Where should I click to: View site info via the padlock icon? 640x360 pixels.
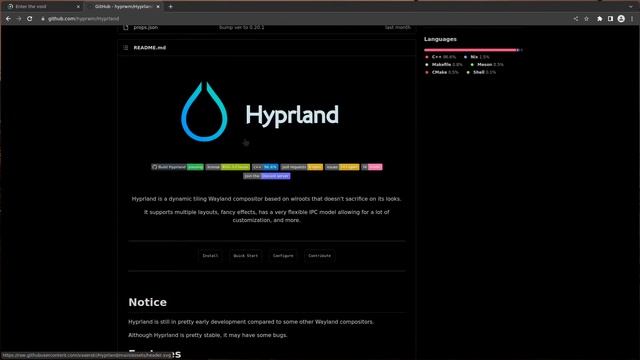[43, 19]
